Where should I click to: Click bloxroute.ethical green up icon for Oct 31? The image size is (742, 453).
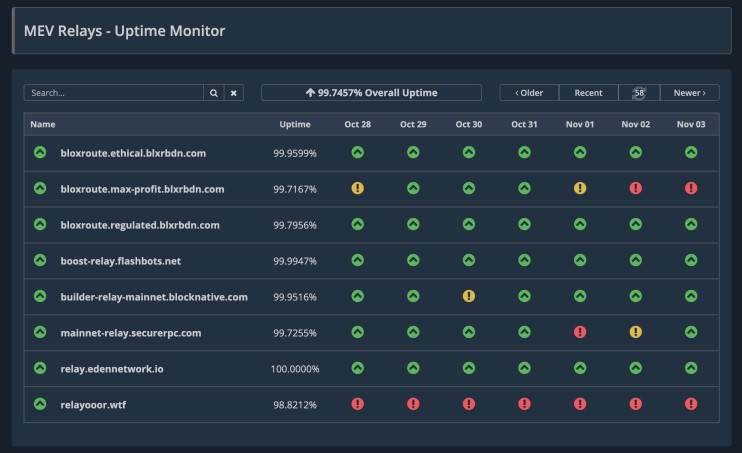(x=524, y=152)
